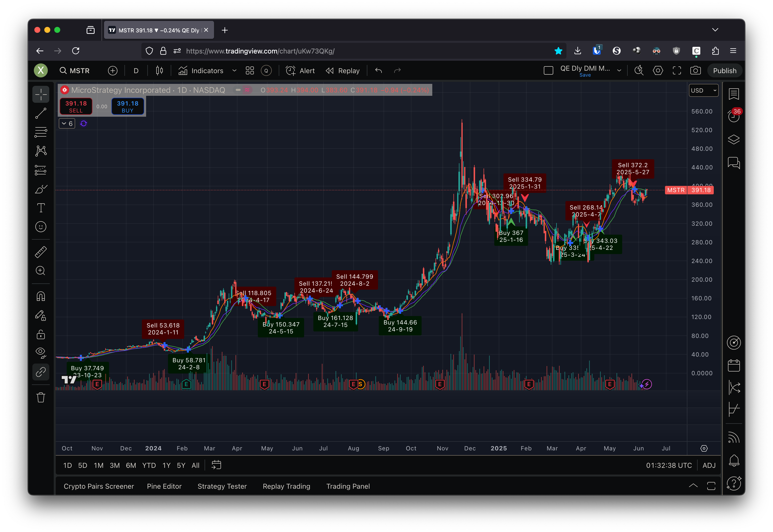Toggle Magnet mode

pyautogui.click(x=41, y=296)
